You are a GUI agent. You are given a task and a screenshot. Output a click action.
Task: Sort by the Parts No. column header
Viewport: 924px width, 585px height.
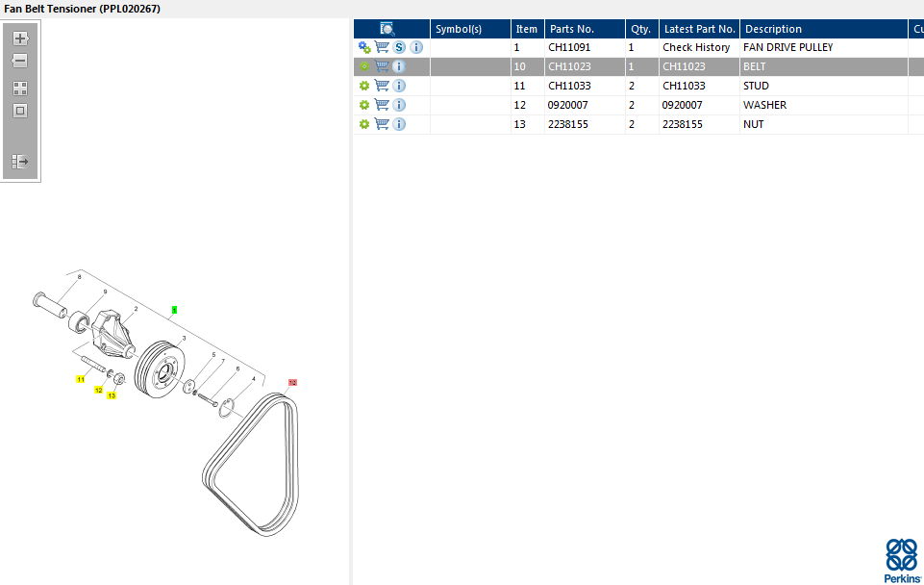coord(572,29)
